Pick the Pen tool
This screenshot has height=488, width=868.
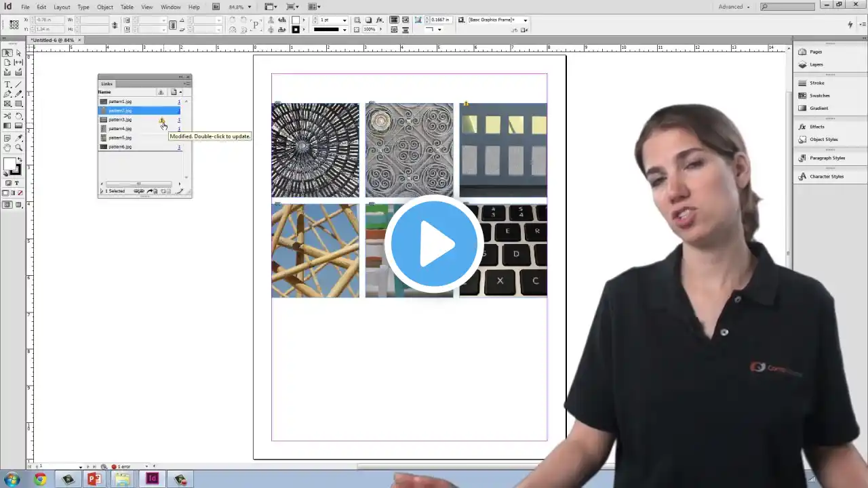7,94
